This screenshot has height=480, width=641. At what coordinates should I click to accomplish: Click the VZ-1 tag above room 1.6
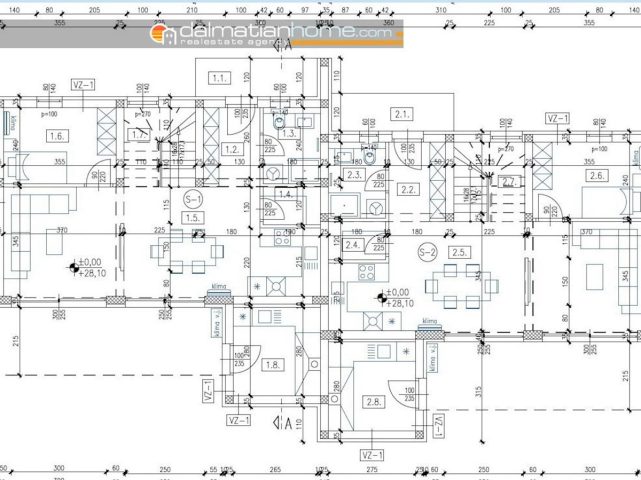tap(83, 85)
